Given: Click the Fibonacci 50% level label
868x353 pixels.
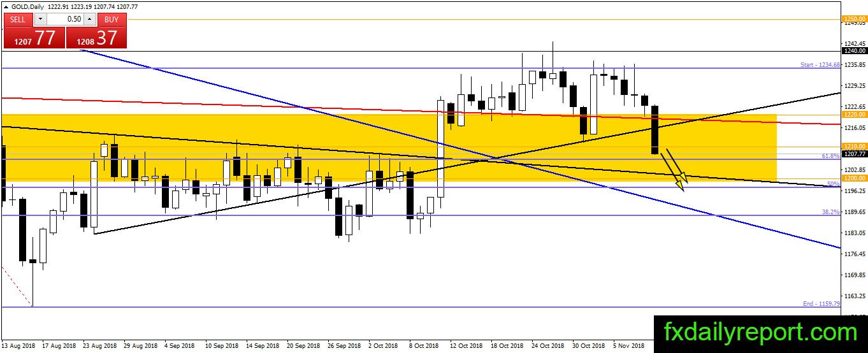Looking at the screenshot, I should [x=834, y=184].
